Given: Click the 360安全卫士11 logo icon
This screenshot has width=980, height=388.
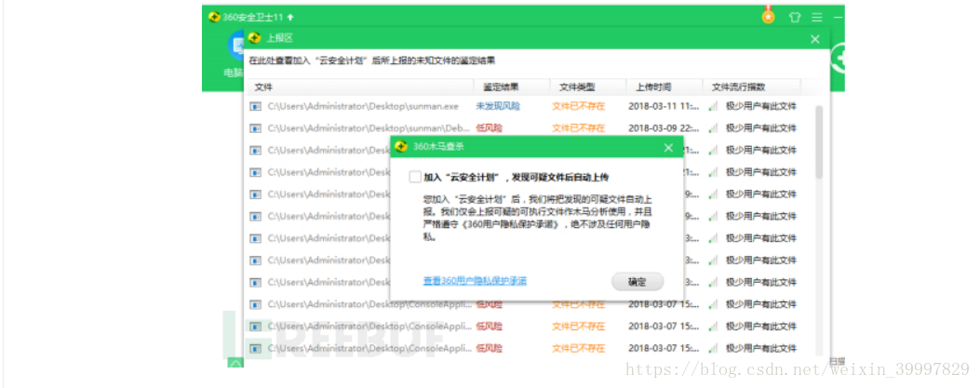Looking at the screenshot, I should (x=214, y=17).
